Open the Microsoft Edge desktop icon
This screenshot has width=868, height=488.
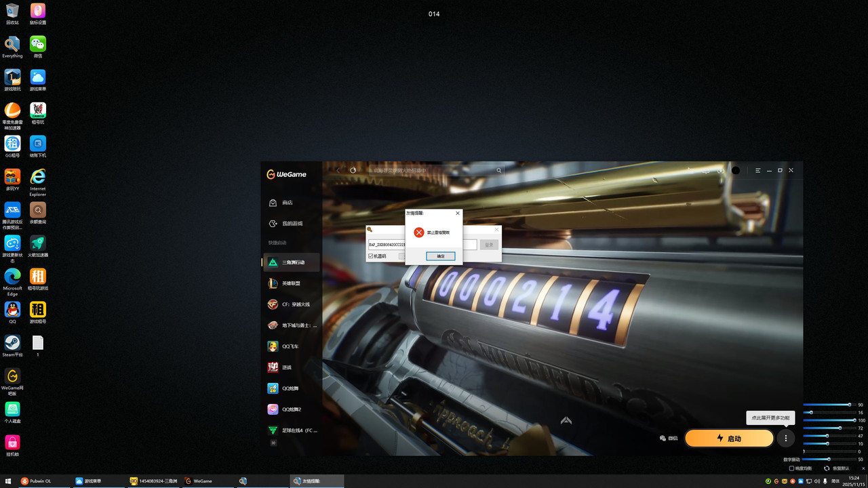[12, 281]
